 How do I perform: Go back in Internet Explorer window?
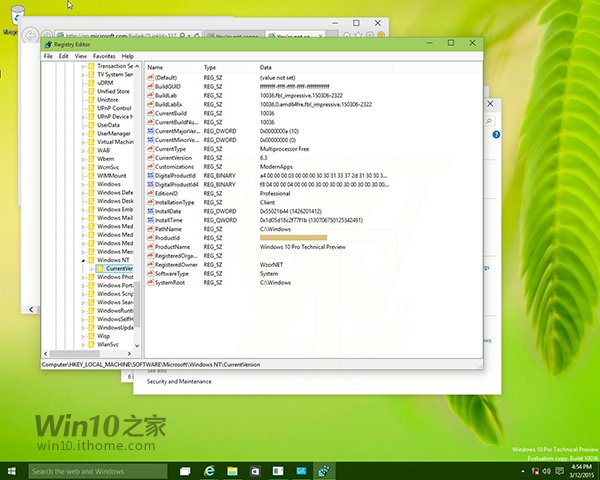30,36
